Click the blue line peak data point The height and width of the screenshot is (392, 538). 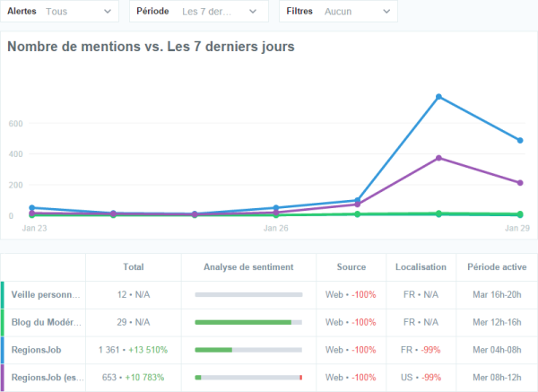tap(438, 97)
